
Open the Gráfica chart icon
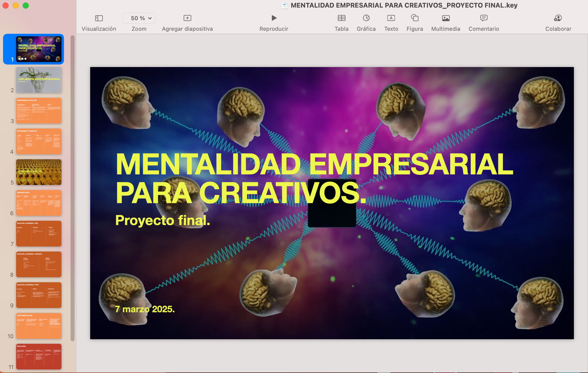tap(366, 18)
